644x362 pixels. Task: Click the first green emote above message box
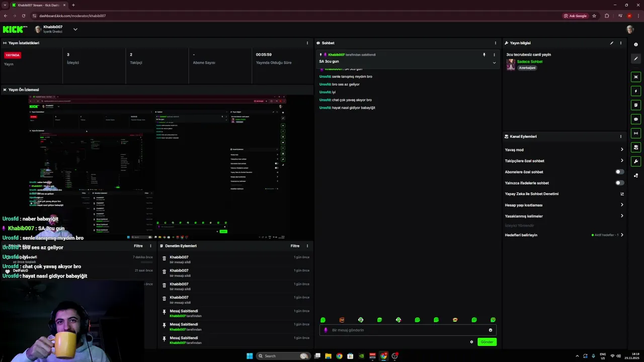tap(323, 320)
